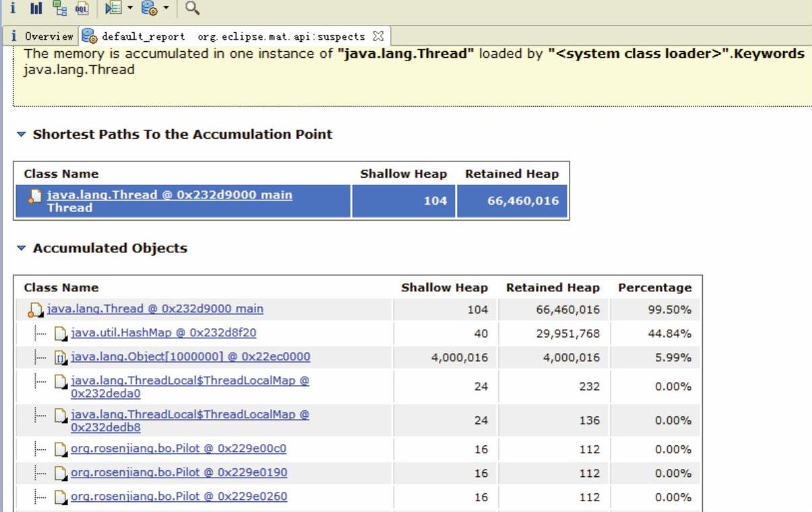This screenshot has height=512, width=812.
Task: Click the thread overview toolbar icon
Action: coord(112,9)
